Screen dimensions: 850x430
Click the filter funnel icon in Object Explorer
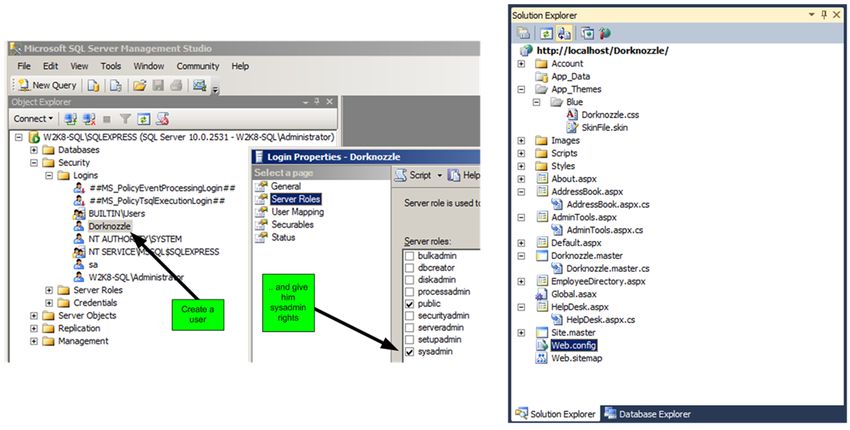(125, 119)
